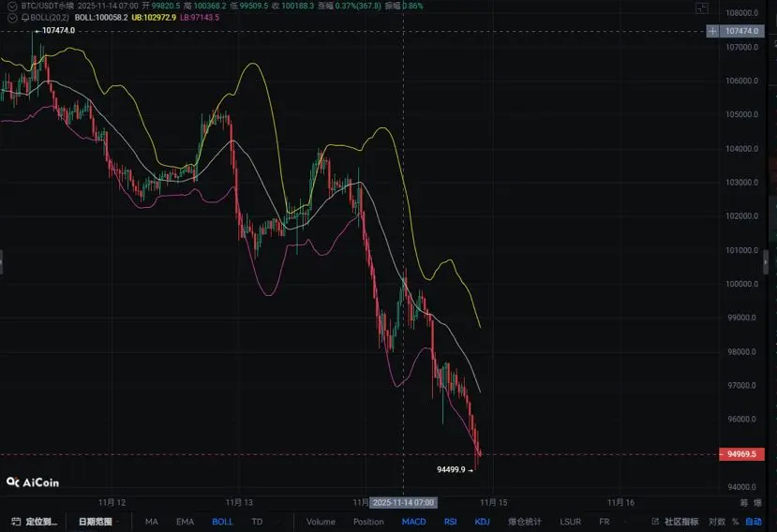Switch price axis to % percent scale
This screenshot has height=532, width=777.
point(736,522)
